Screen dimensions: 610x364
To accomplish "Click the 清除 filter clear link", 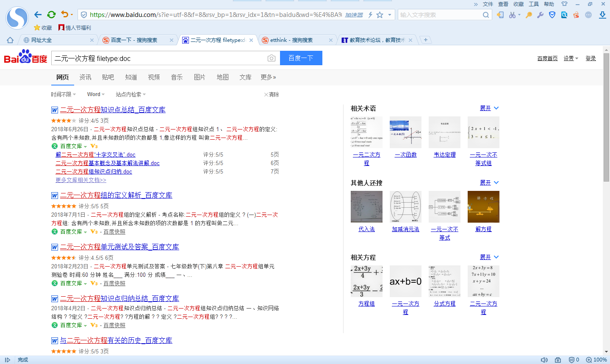I will click(x=272, y=94).
